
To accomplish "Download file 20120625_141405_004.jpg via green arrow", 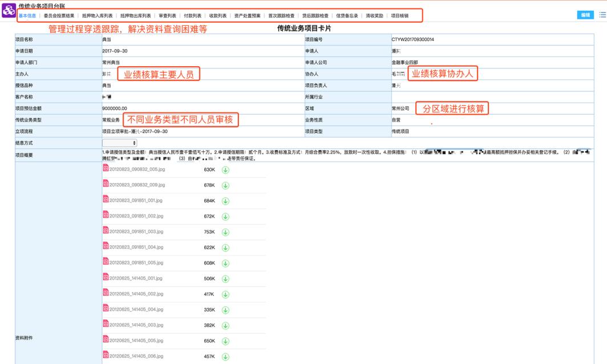I will pos(225,310).
